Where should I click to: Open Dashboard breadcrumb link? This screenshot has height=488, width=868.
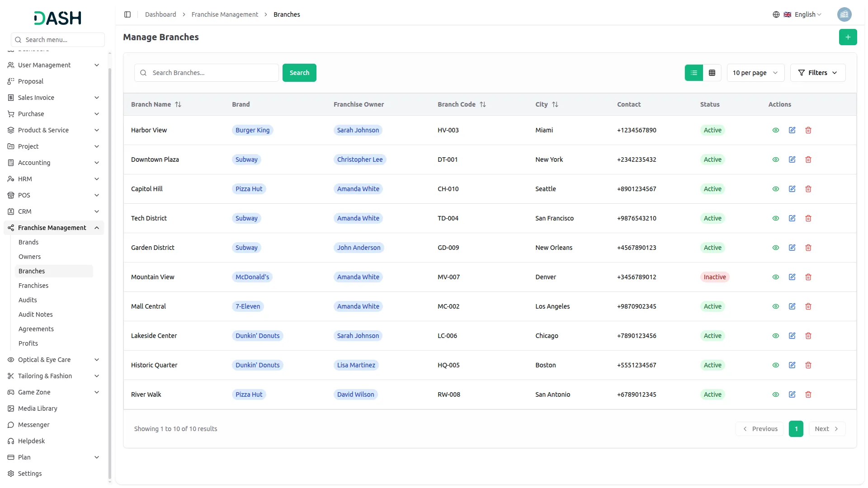(160, 14)
